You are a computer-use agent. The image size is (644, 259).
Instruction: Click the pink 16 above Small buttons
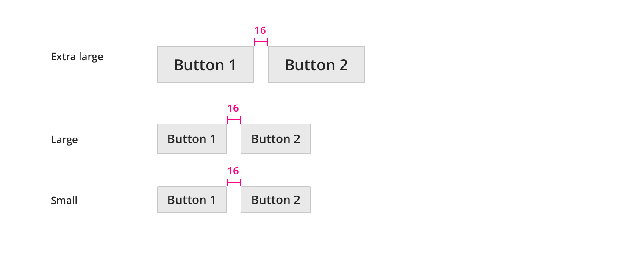pyautogui.click(x=233, y=171)
